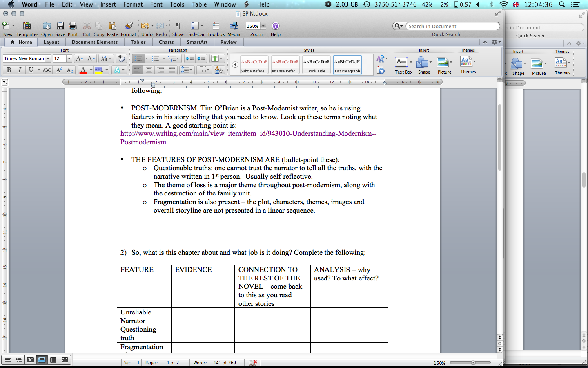Toggle Justify text alignment
Screen dimensions: 588x368
(172, 70)
